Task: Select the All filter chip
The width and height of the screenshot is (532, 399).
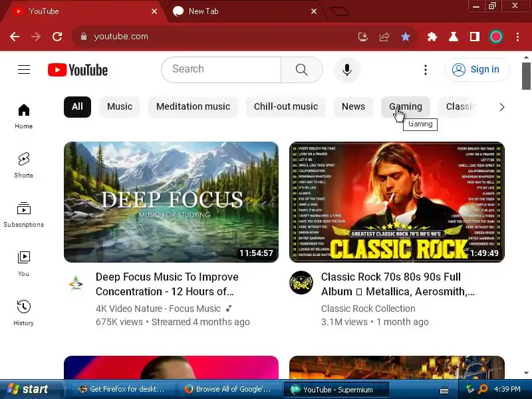Action: pyautogui.click(x=77, y=107)
